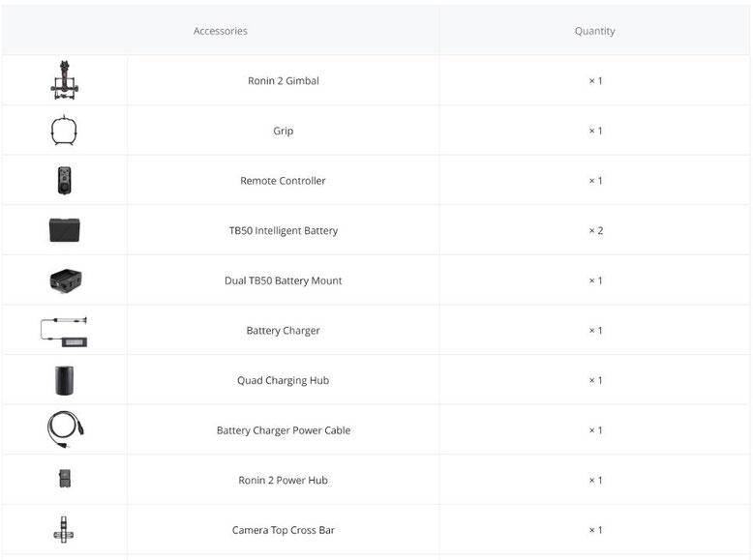Click the Quad Charging Hub cylinder image
The height and width of the screenshot is (560, 753).
[x=64, y=380]
